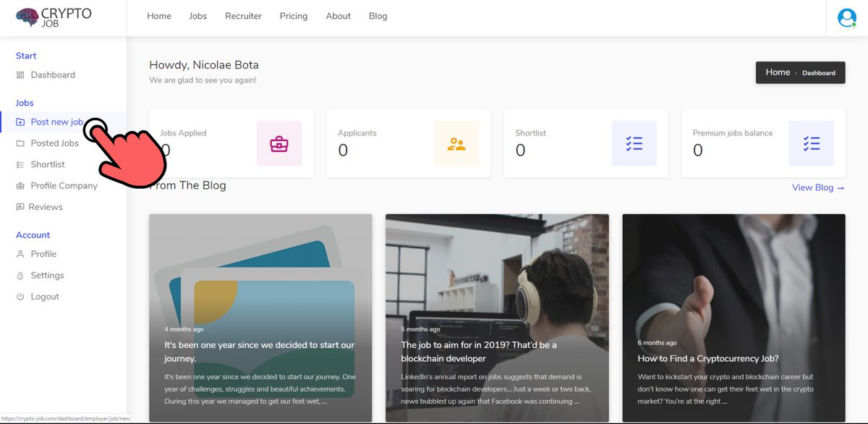Open Profile Company in the sidebar

point(63,186)
